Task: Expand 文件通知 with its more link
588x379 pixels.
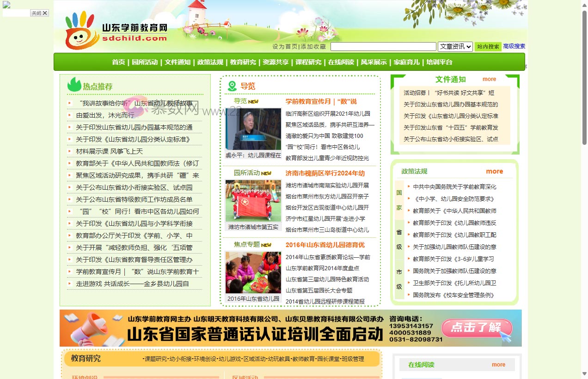Action: pos(489,79)
